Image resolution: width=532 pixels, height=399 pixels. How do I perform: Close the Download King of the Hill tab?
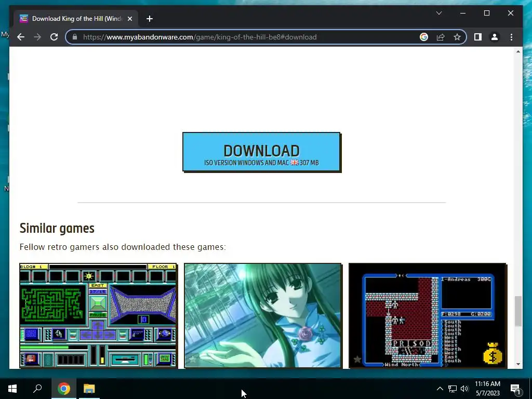129,19
